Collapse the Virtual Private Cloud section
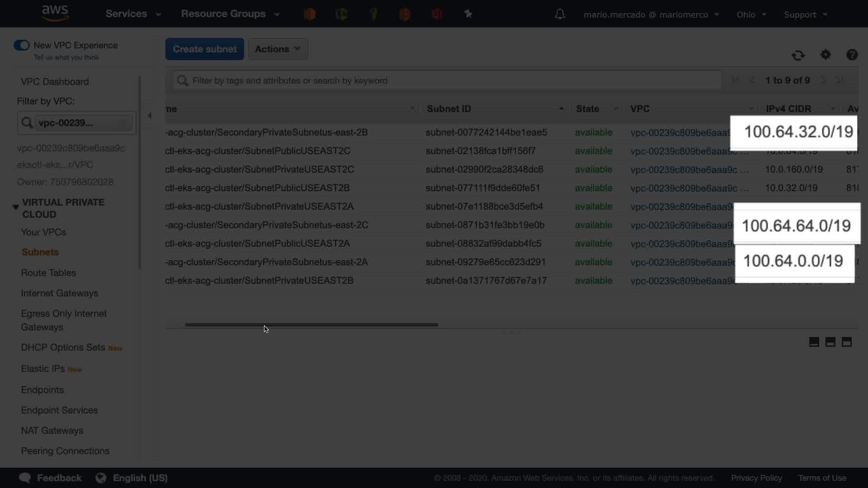Screen dimensions: 868x488 point(15,207)
